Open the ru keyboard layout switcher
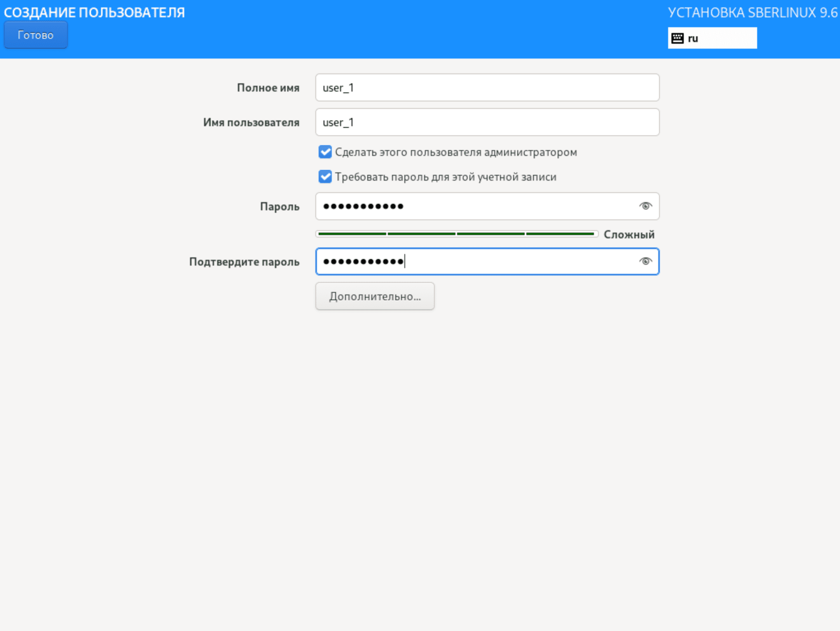This screenshot has width=840, height=631. coord(712,38)
